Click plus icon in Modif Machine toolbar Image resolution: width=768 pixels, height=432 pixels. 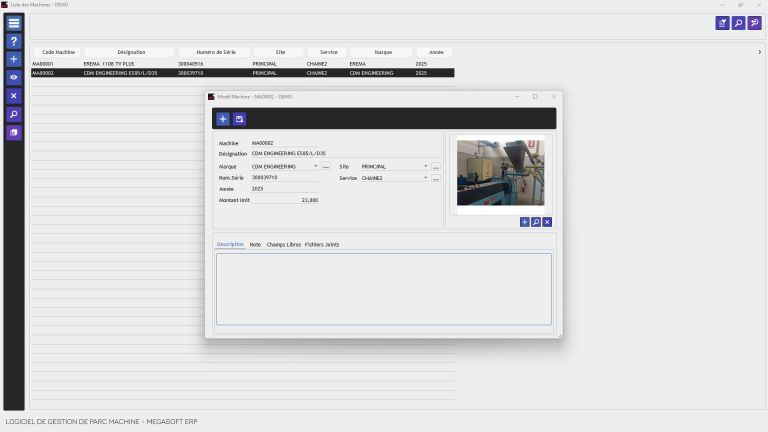pyautogui.click(x=223, y=119)
